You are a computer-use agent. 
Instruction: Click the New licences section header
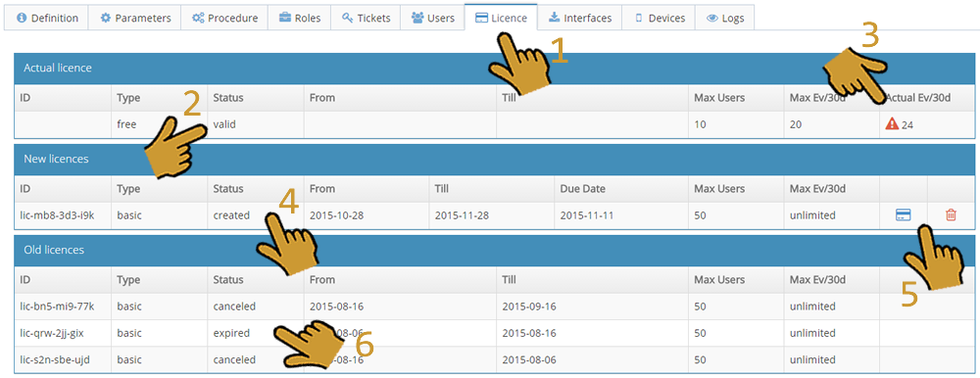tap(494, 159)
